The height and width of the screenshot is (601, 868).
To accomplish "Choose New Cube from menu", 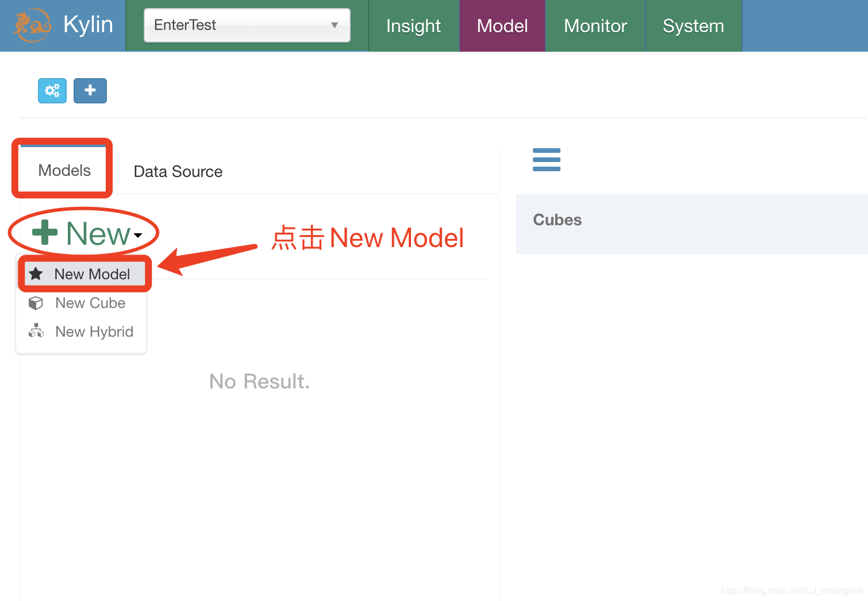I will click(81, 303).
